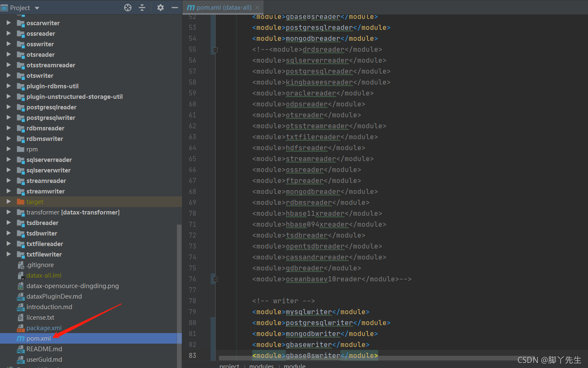Click the fold marker at line 55

click(x=215, y=50)
